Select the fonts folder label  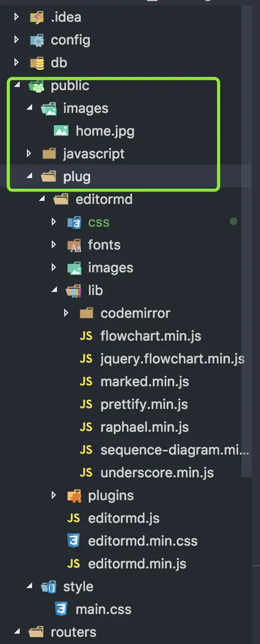click(x=104, y=245)
